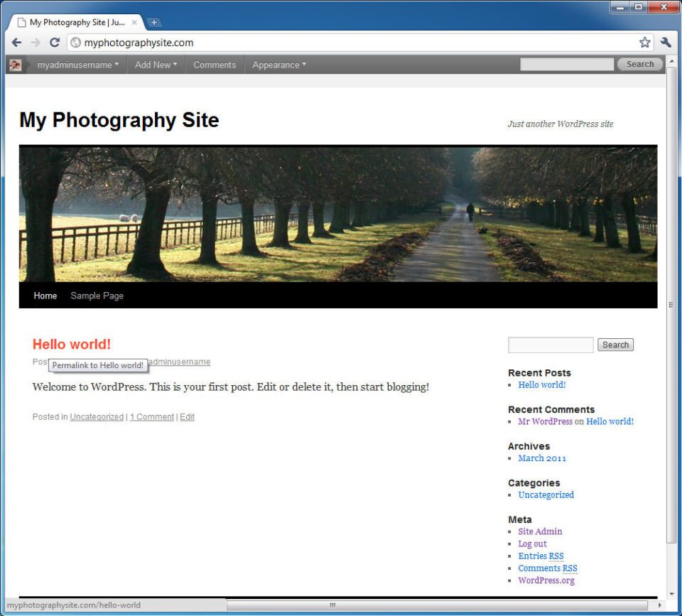Open Mr WordPress commenter link

(545, 421)
